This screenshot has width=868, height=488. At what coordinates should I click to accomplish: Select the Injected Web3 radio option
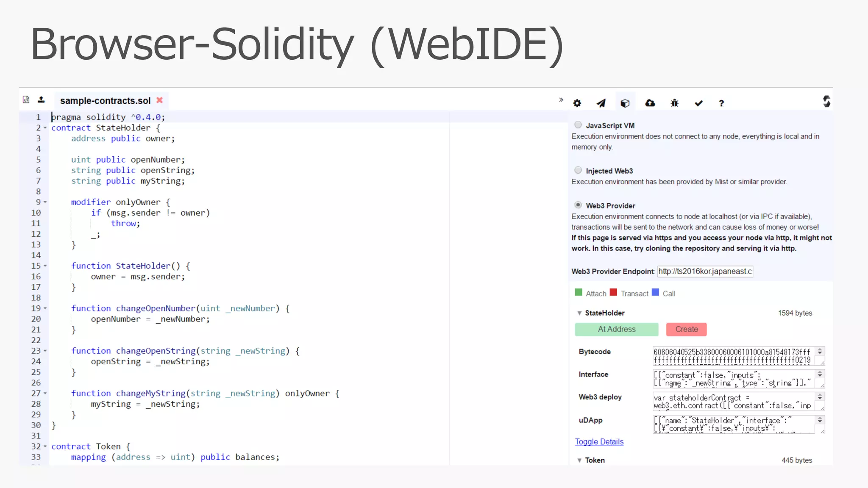(578, 170)
